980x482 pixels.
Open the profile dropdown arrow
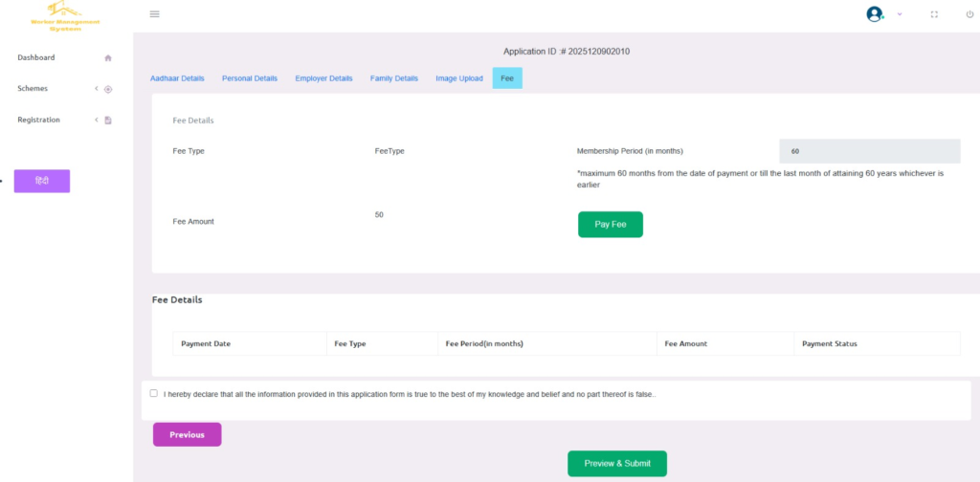[x=900, y=14]
